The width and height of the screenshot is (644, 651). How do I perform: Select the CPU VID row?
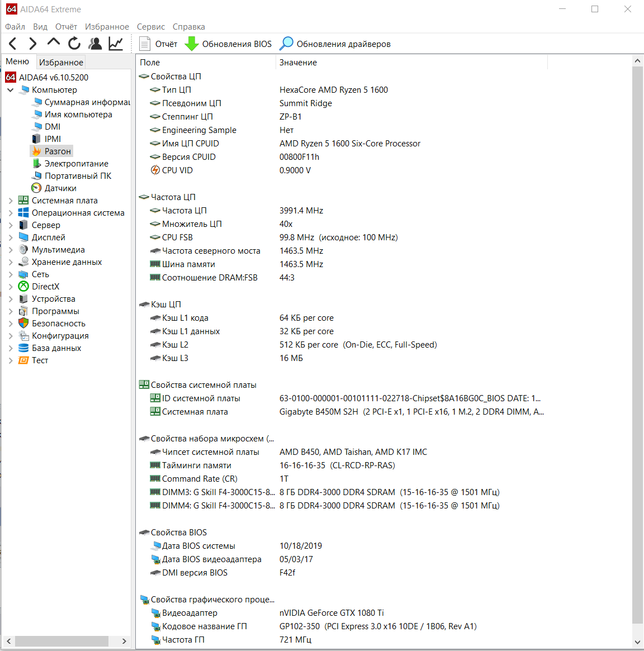[x=343, y=170]
